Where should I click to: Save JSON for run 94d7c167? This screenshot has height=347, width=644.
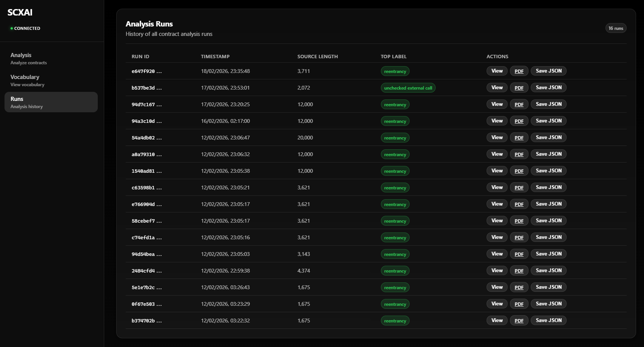click(548, 104)
